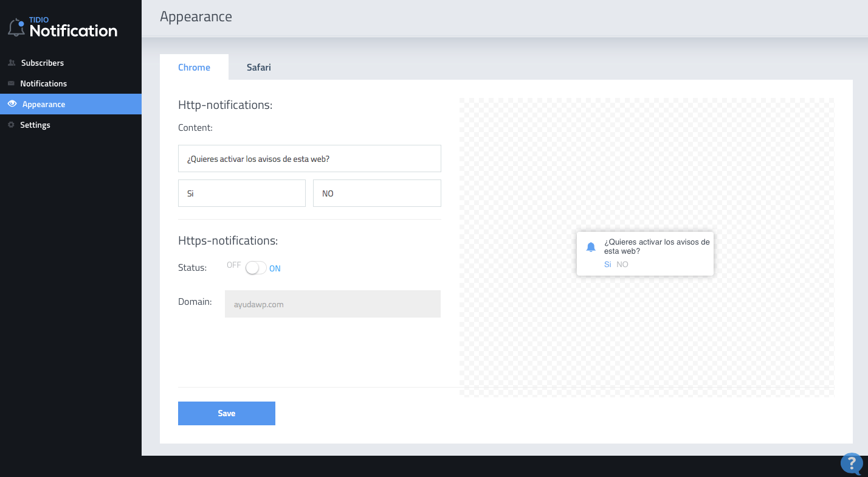Click the ON label beside status switch
Image resolution: width=868 pixels, height=477 pixels.
point(275,268)
